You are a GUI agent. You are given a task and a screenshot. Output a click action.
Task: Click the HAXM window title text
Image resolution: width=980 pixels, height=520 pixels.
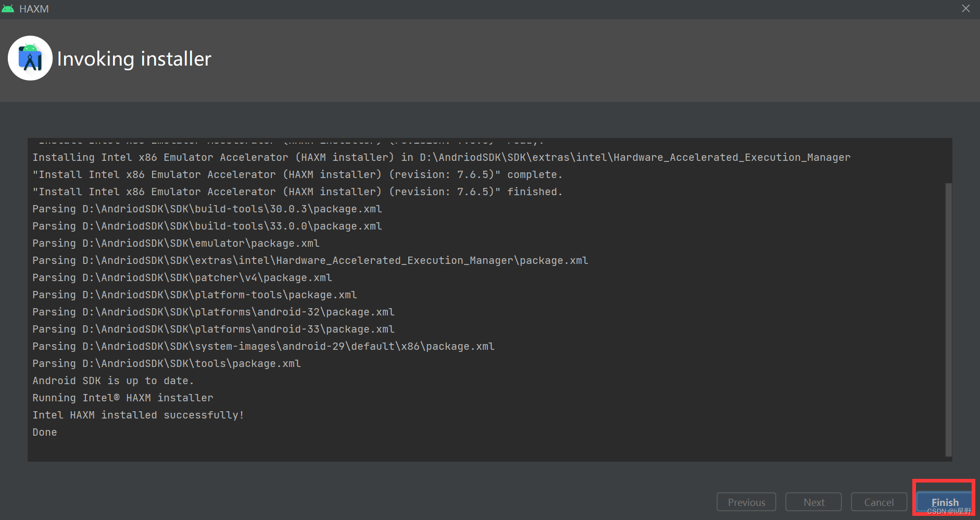click(34, 9)
